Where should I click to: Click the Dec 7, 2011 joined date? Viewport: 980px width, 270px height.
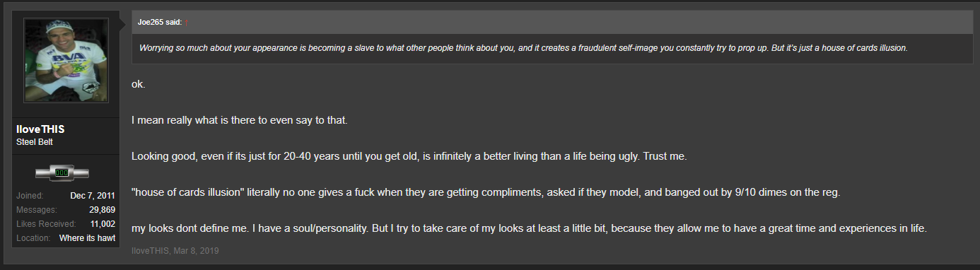(93, 196)
